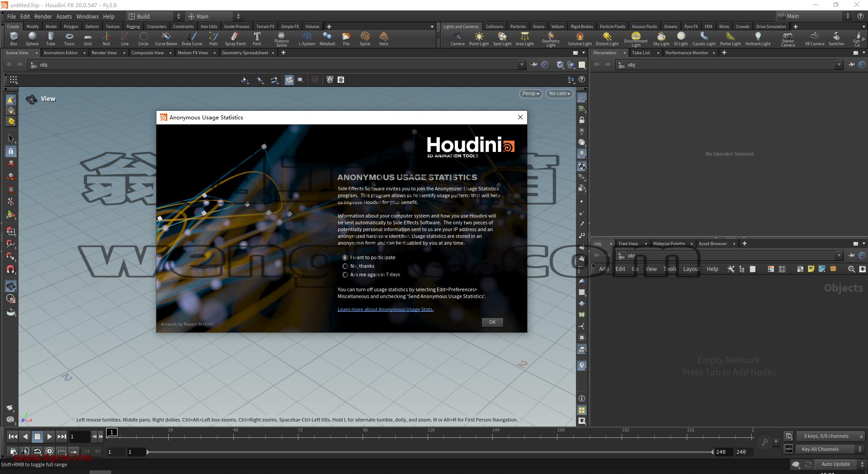
Task: Click the range slider start handle
Action: pyautogui.click(x=148, y=452)
